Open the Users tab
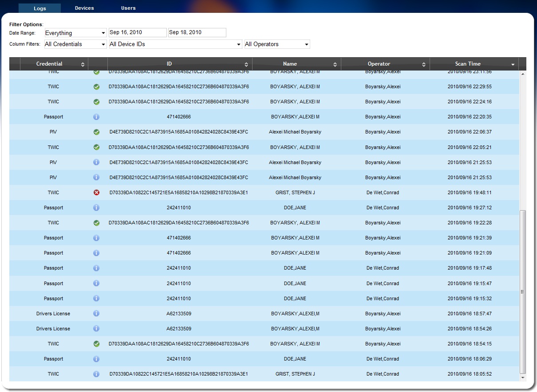537x392 pixels. [x=128, y=8]
